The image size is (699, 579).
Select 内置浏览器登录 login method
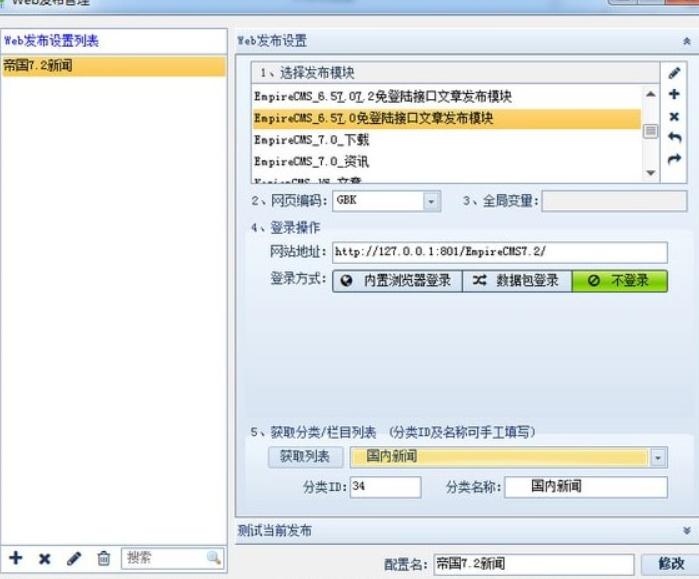pyautogui.click(x=397, y=281)
